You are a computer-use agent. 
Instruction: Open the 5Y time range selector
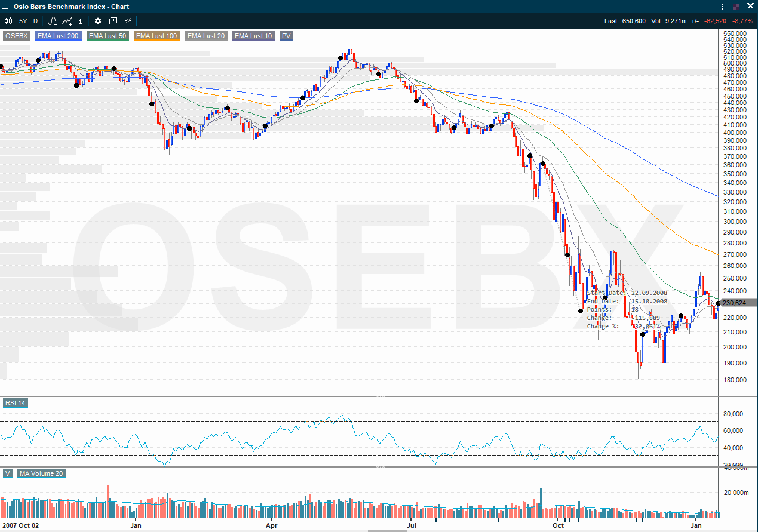tap(23, 21)
